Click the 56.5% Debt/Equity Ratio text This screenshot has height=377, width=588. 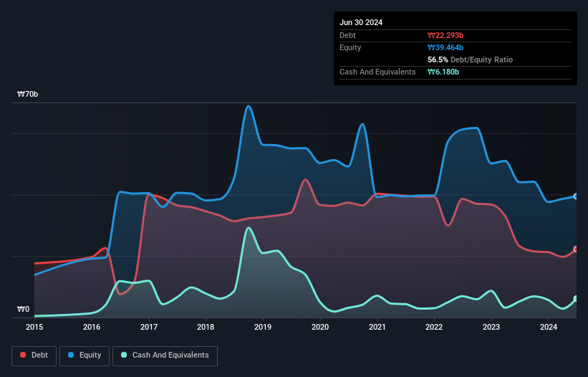[471, 59]
